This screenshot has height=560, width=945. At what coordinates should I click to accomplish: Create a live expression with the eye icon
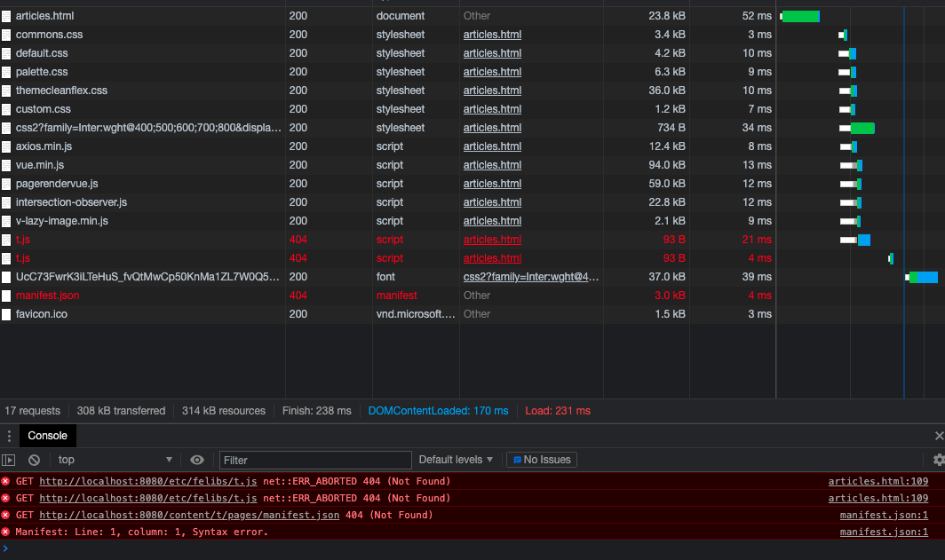click(x=195, y=460)
